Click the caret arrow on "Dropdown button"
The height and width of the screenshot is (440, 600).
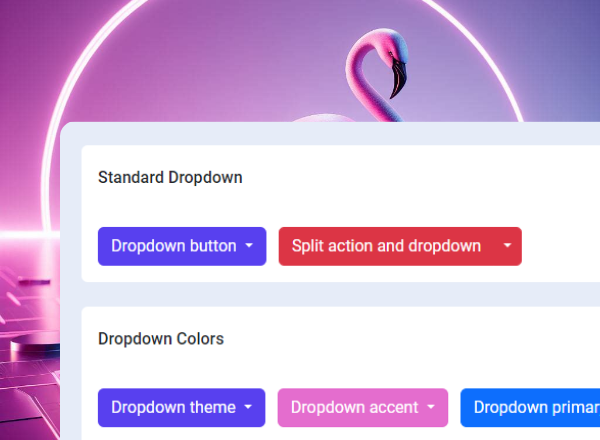pyautogui.click(x=249, y=246)
